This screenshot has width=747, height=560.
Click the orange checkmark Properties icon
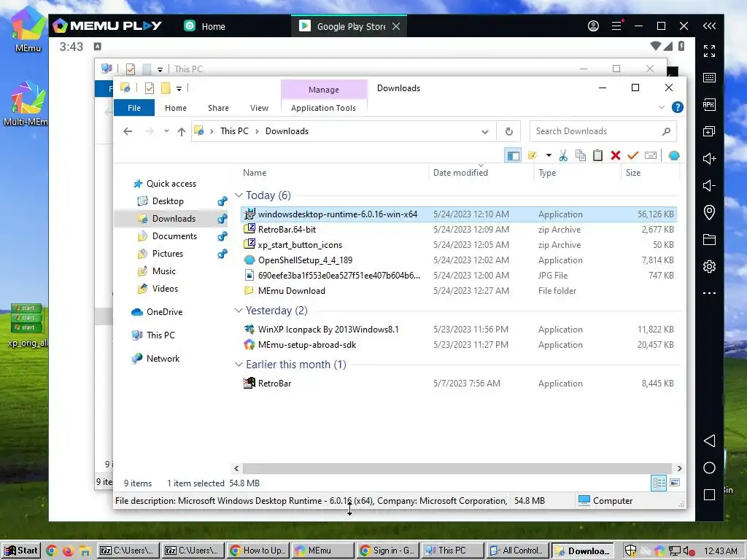point(632,156)
